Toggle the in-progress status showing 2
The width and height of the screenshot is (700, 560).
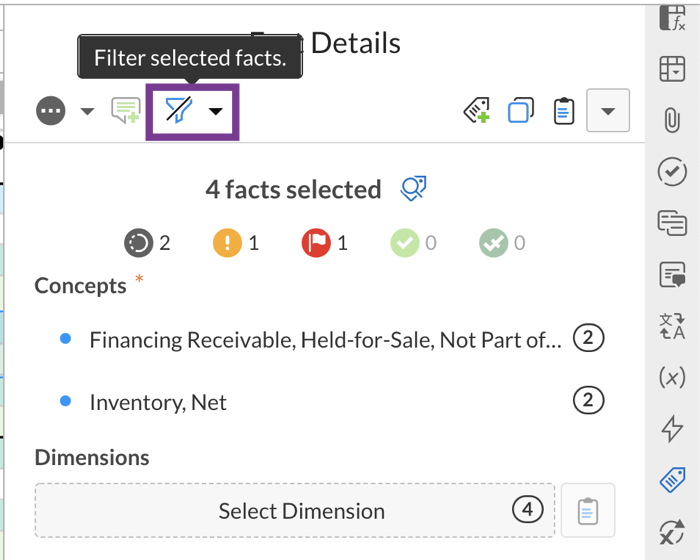139,243
